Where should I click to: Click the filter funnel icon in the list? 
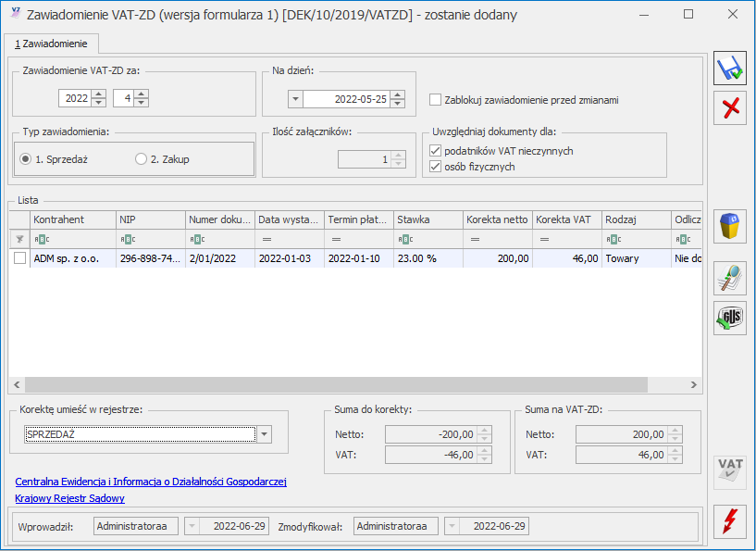click(19, 239)
